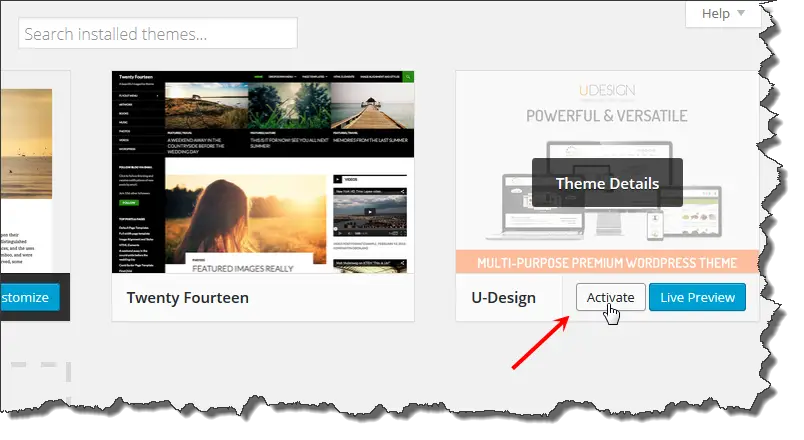Activate the U-Design theme
Screen dimensions: 804x440
tap(610, 297)
